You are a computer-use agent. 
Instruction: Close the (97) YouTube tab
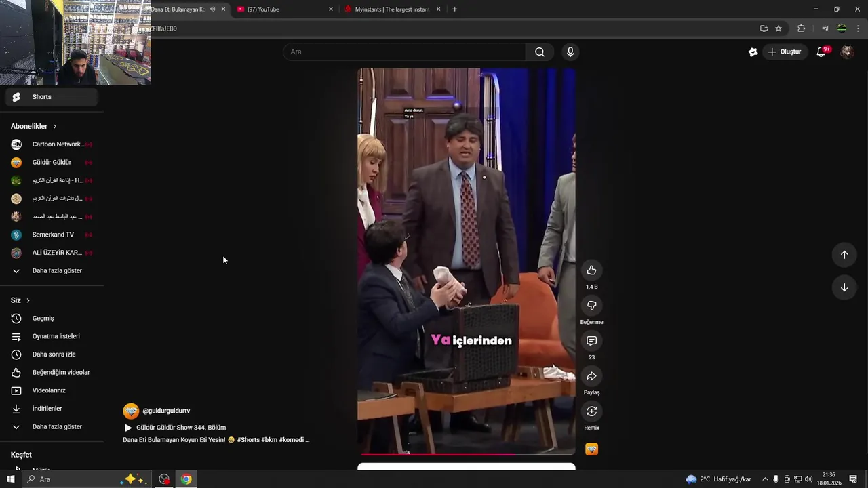click(x=331, y=9)
